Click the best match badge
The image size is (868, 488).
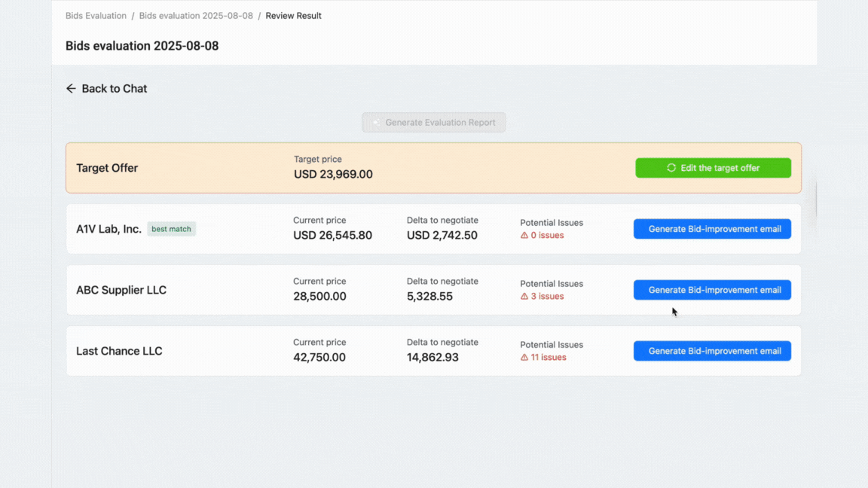coord(171,229)
